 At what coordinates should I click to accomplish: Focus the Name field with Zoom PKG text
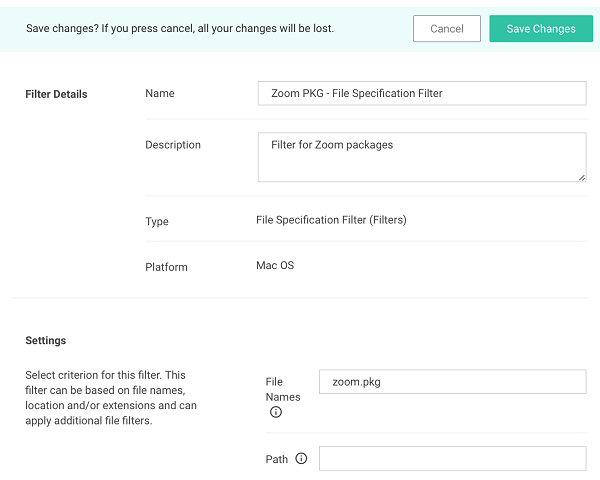(x=422, y=93)
